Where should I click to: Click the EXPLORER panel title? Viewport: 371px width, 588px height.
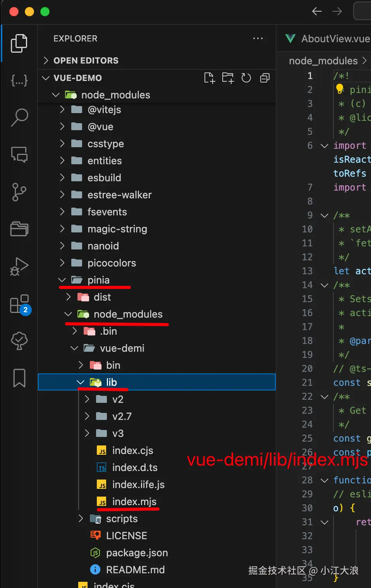(76, 38)
